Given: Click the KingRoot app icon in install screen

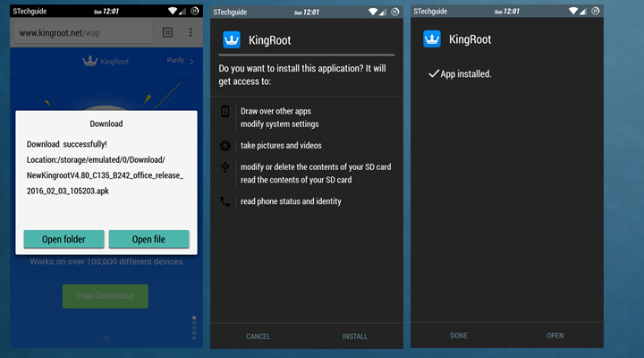Looking at the screenshot, I should coord(232,40).
